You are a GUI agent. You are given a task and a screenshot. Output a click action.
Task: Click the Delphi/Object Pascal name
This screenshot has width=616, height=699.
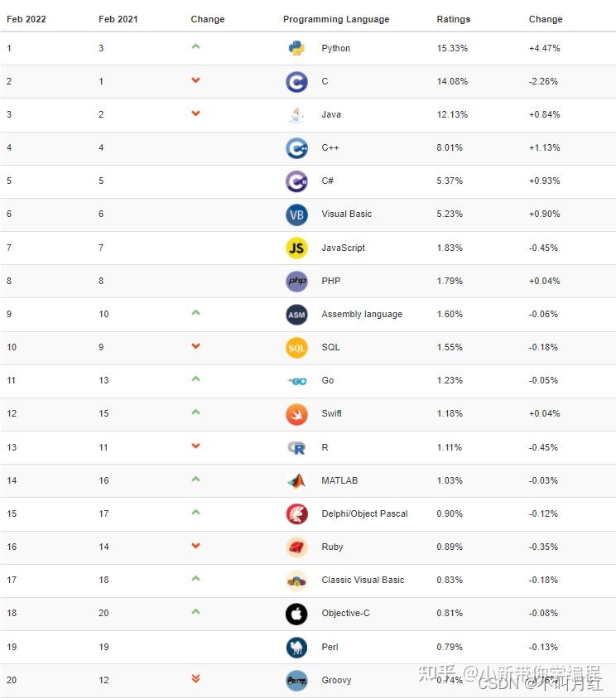364,513
